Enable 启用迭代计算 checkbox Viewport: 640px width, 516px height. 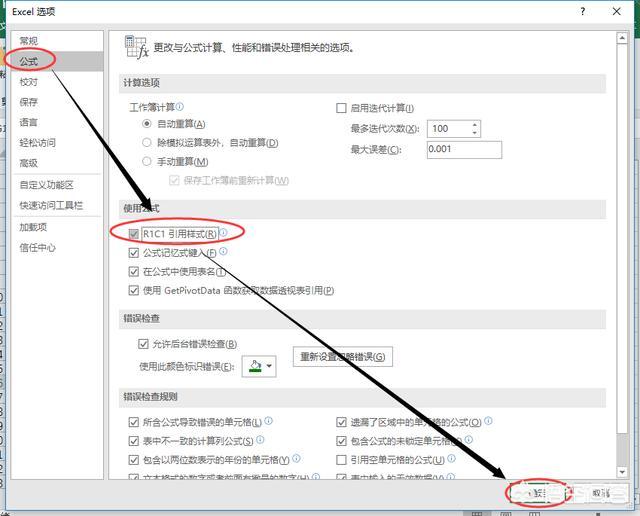341,108
